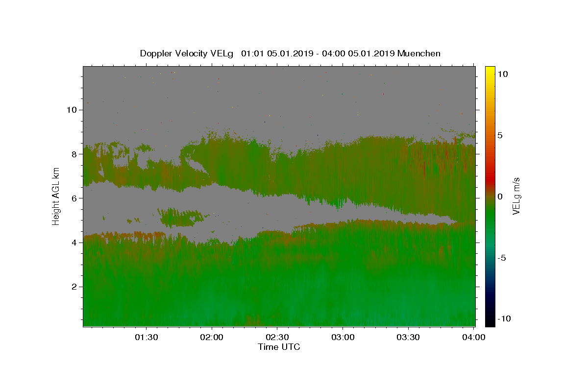Click the colorbar value '-5'
588x392 pixels.
coord(501,258)
